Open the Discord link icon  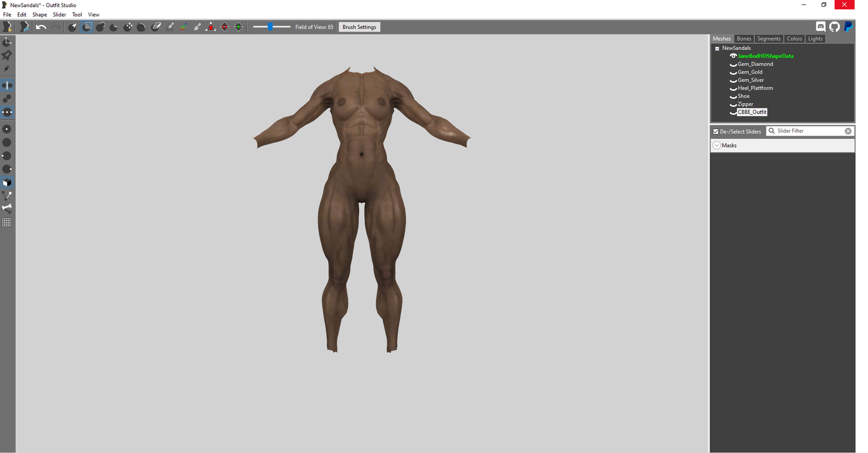[821, 27]
